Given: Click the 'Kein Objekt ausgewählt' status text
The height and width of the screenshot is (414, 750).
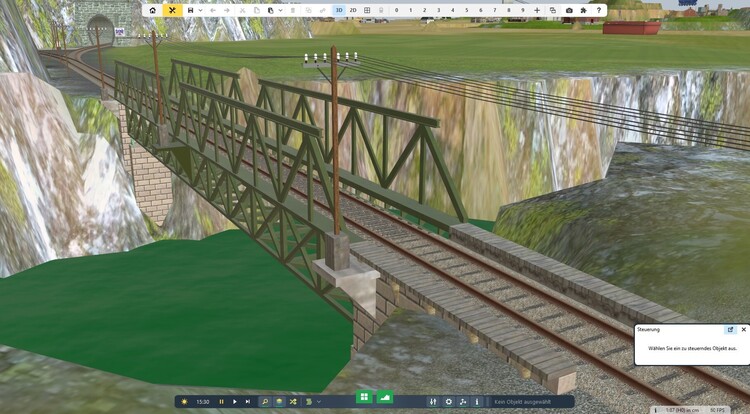Looking at the screenshot, I should pyautogui.click(x=522, y=402).
